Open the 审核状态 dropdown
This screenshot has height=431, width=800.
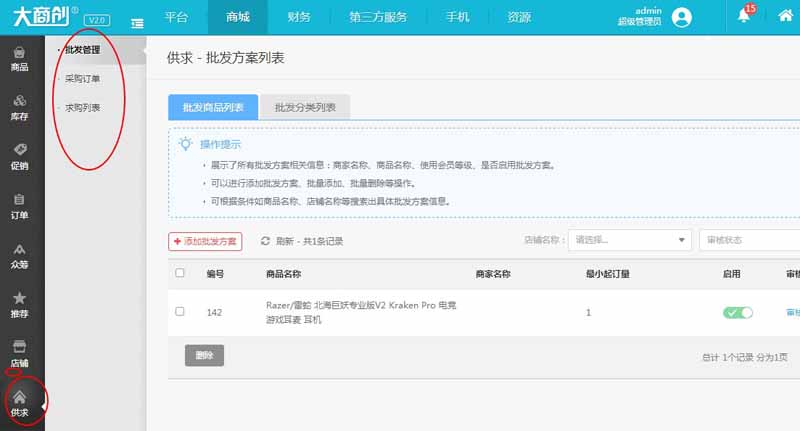pyautogui.click(x=749, y=240)
